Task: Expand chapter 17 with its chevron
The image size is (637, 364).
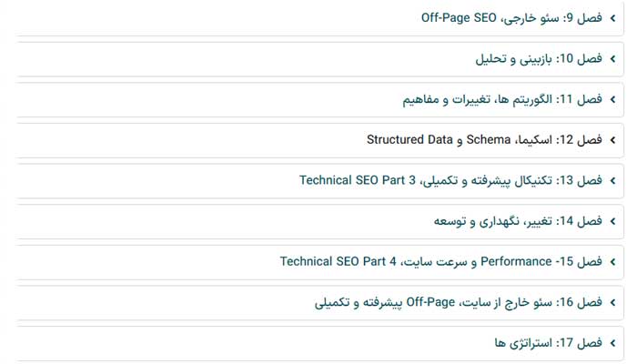Action: 612,343
